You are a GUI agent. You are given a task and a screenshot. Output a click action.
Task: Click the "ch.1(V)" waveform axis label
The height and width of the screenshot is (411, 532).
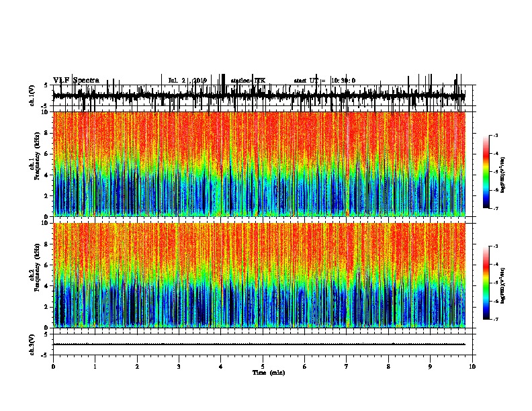click(x=32, y=95)
